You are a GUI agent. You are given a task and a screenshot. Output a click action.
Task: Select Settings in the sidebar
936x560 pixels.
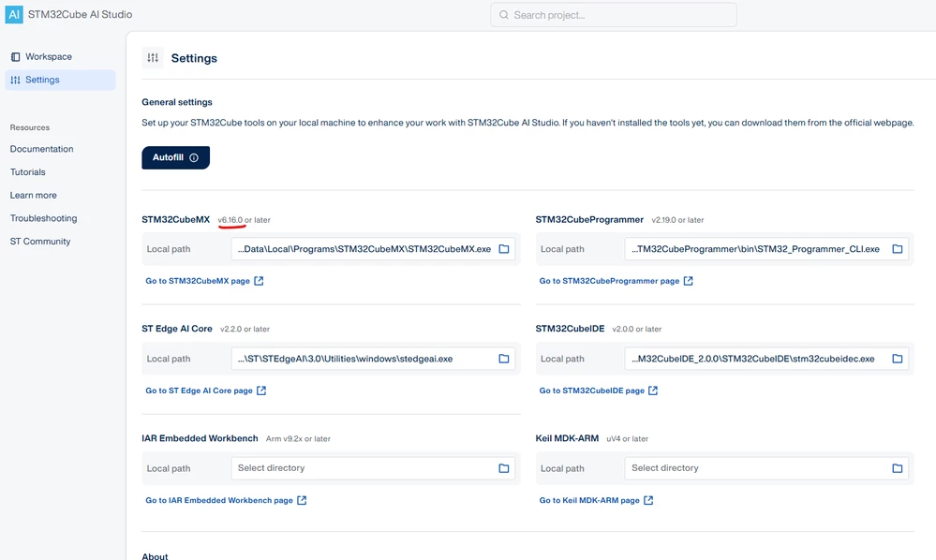point(60,80)
